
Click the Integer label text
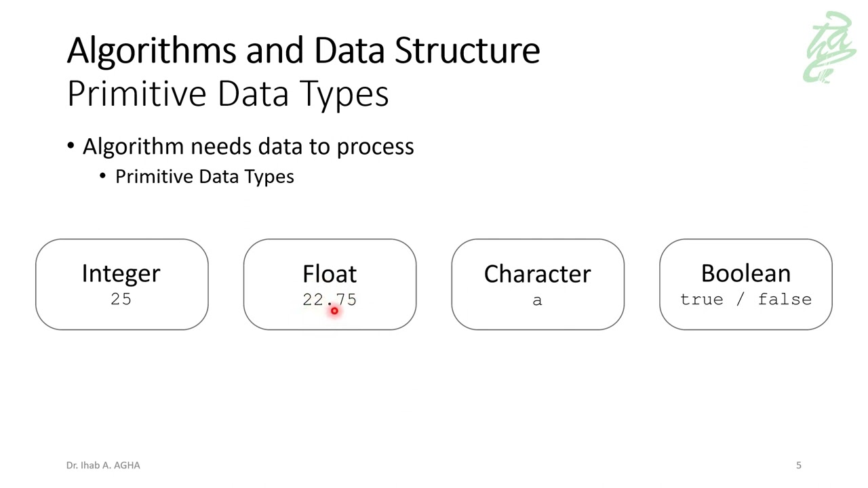click(x=121, y=273)
